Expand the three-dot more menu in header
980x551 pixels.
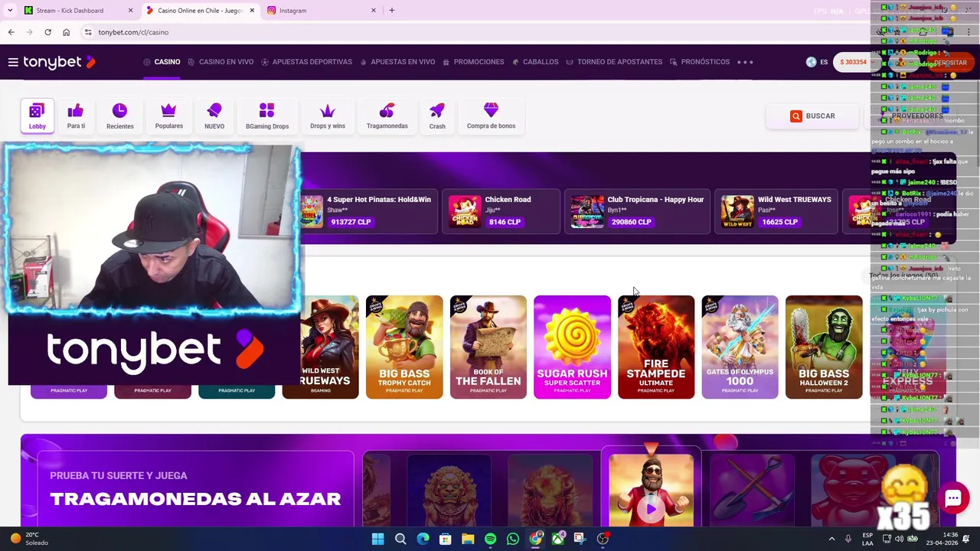point(745,62)
